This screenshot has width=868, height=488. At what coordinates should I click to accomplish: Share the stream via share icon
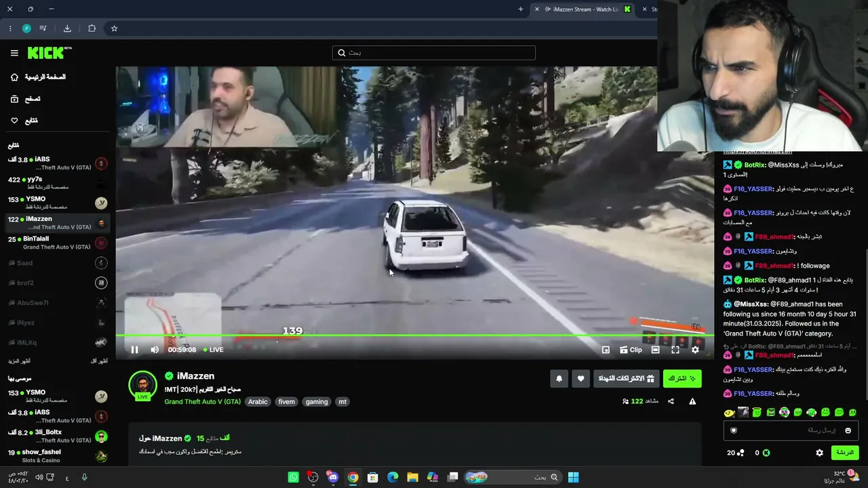671,401
